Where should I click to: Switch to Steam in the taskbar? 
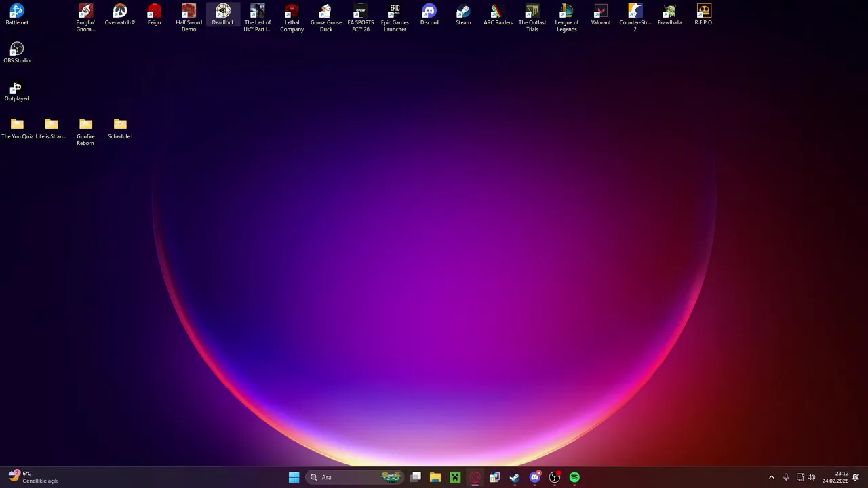click(x=515, y=477)
